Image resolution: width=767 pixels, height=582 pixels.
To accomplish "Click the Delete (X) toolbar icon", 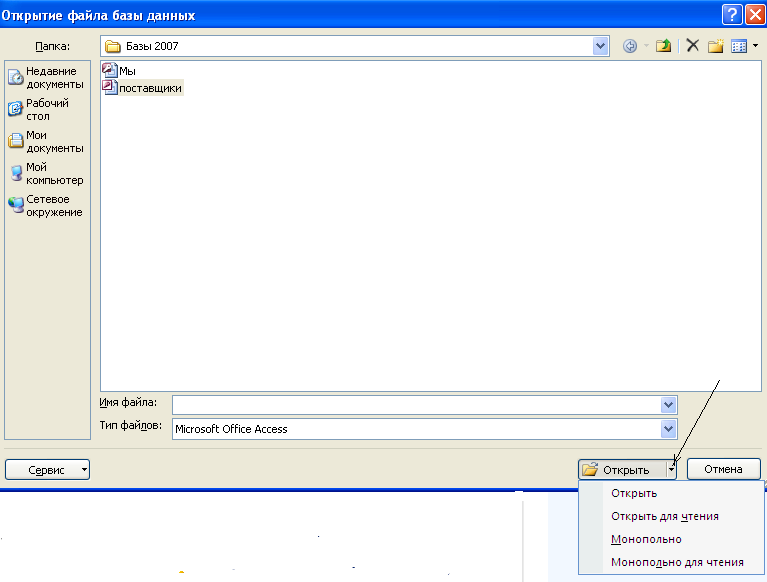I will [x=692, y=46].
